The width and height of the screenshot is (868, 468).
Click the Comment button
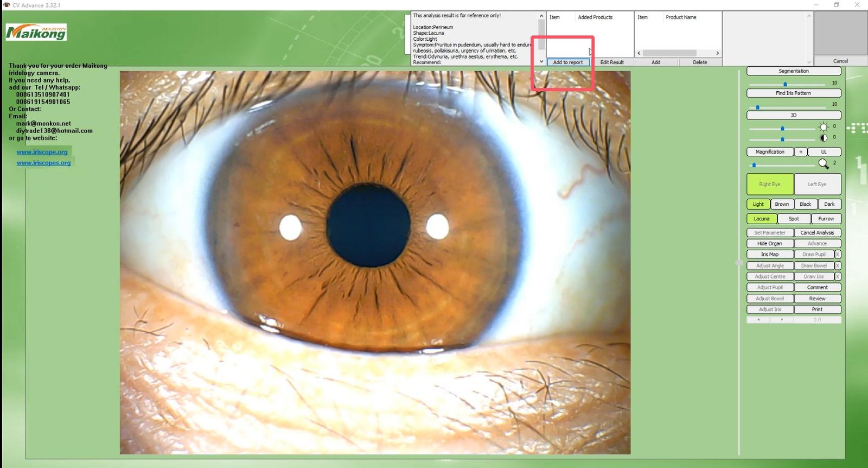[818, 288]
